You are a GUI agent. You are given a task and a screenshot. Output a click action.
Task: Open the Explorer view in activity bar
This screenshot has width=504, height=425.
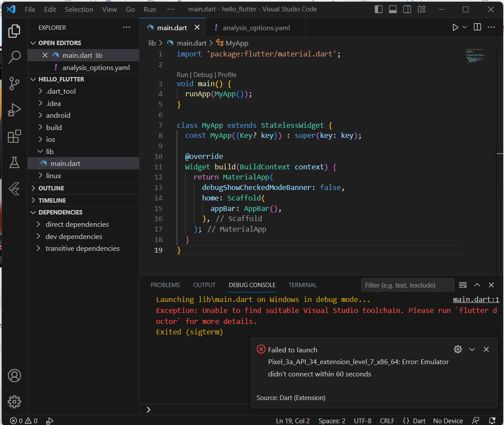[x=14, y=31]
